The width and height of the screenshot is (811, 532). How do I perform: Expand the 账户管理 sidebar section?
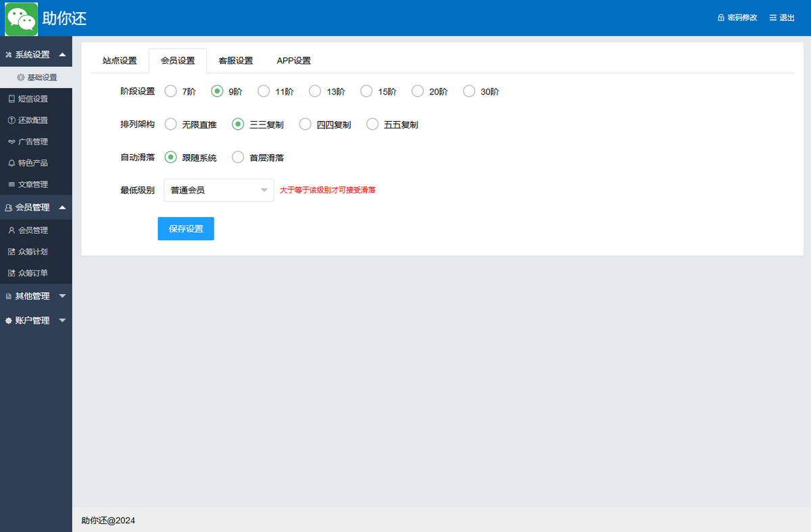point(36,320)
